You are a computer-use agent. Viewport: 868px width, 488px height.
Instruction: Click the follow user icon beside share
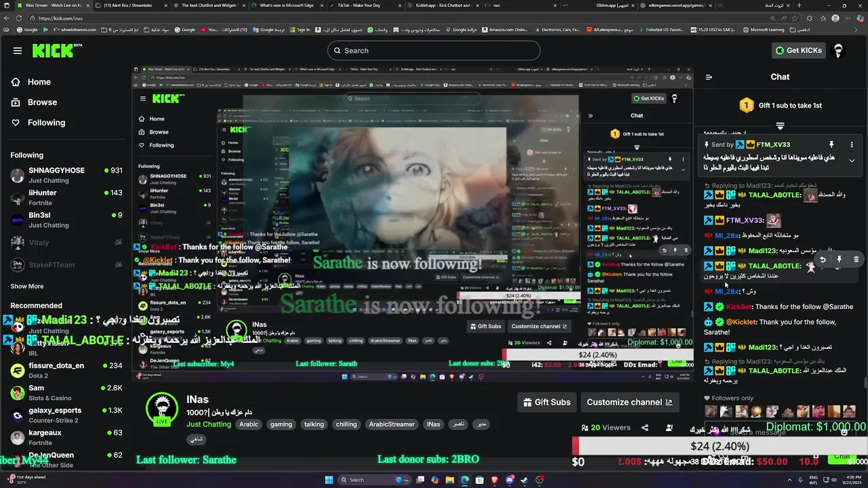pyautogui.click(x=669, y=428)
